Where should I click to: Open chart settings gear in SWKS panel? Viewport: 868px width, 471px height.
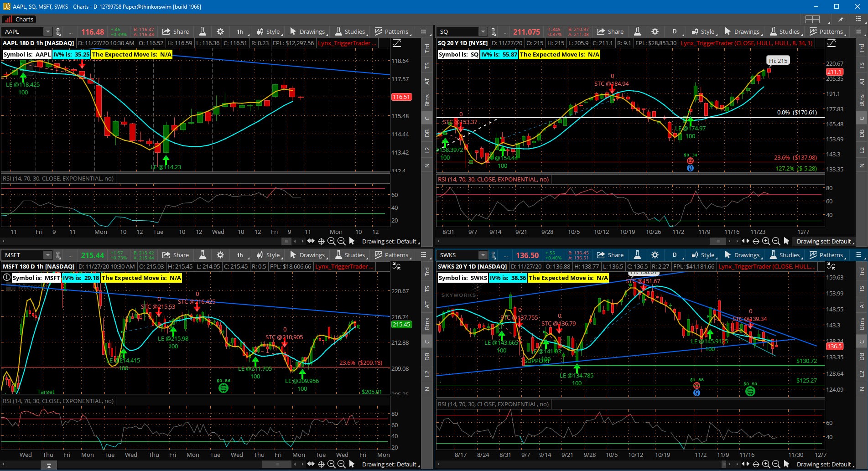pos(655,255)
